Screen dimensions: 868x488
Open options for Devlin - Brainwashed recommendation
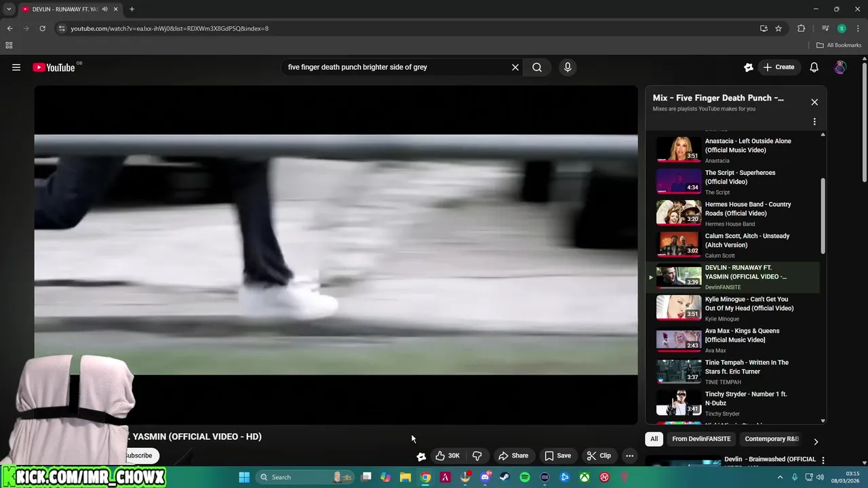coord(823,460)
